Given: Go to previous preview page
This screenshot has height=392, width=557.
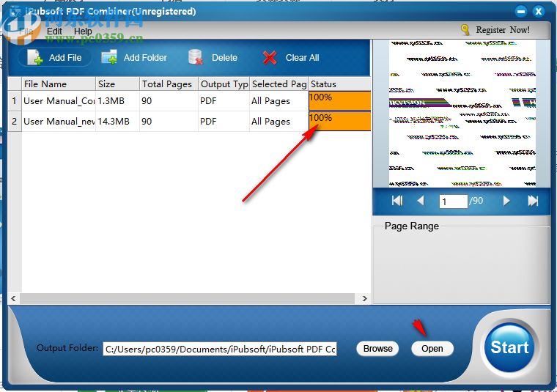Looking at the screenshot, I should [421, 201].
